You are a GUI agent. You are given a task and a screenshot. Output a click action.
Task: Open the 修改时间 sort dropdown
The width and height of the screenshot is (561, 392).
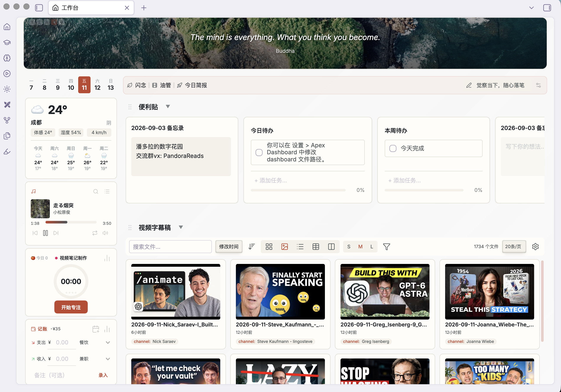229,247
